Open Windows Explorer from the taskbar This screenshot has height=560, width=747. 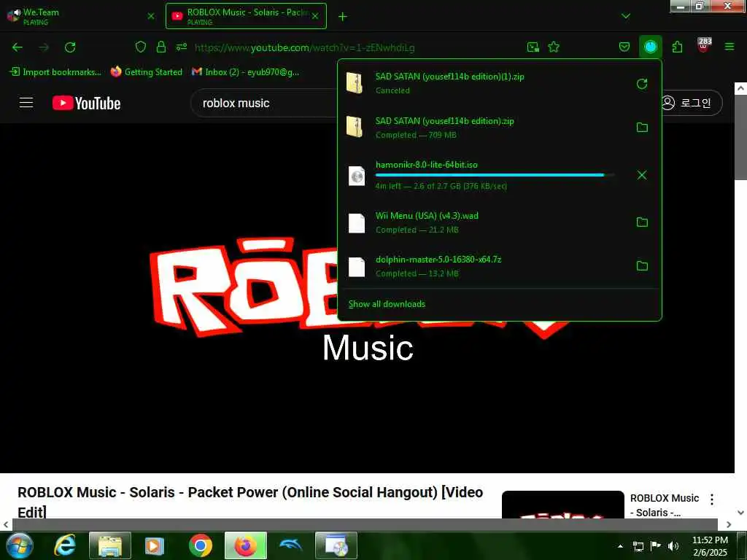(109, 545)
